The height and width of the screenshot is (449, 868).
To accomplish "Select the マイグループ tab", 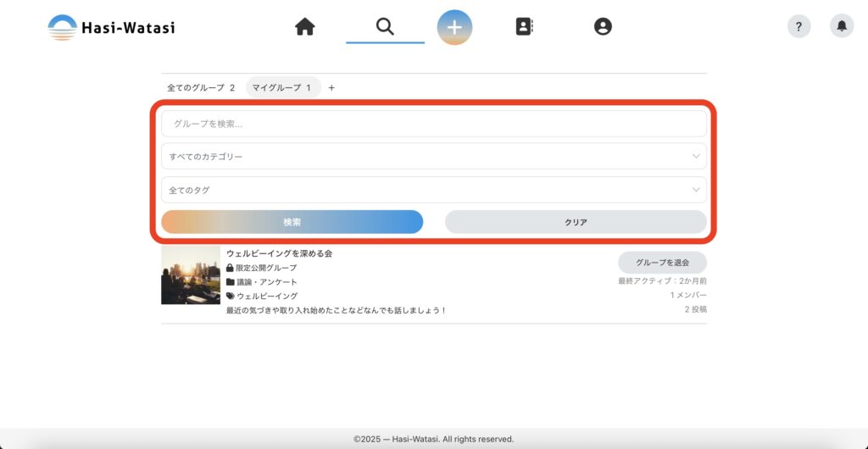I will pyautogui.click(x=282, y=87).
